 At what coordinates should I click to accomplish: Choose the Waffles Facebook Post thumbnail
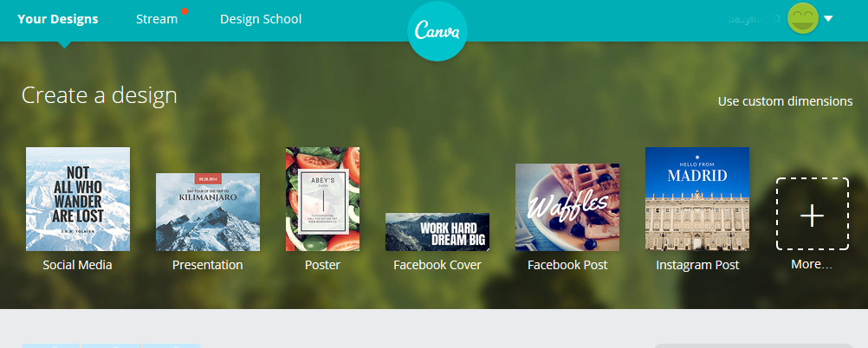point(567,208)
